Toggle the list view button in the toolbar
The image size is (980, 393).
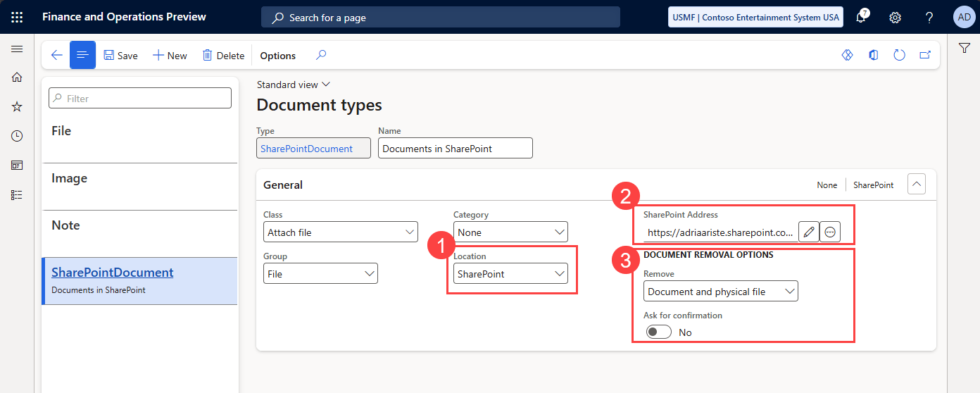click(x=82, y=56)
